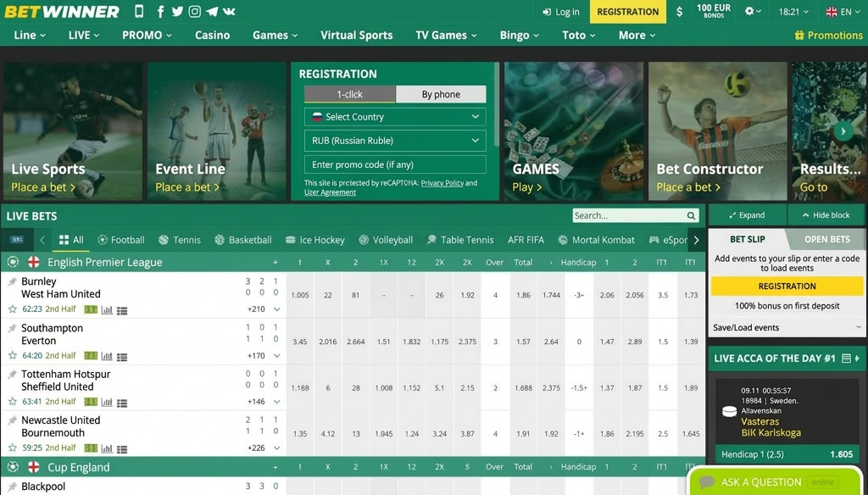Open the Select Country dropdown
Viewport: 868px width, 495px height.
pyautogui.click(x=395, y=117)
